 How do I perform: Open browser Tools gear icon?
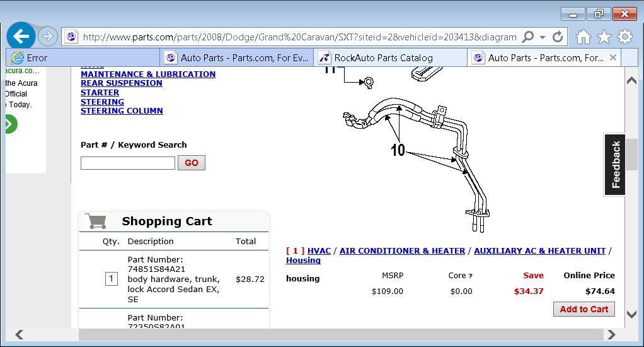point(624,37)
